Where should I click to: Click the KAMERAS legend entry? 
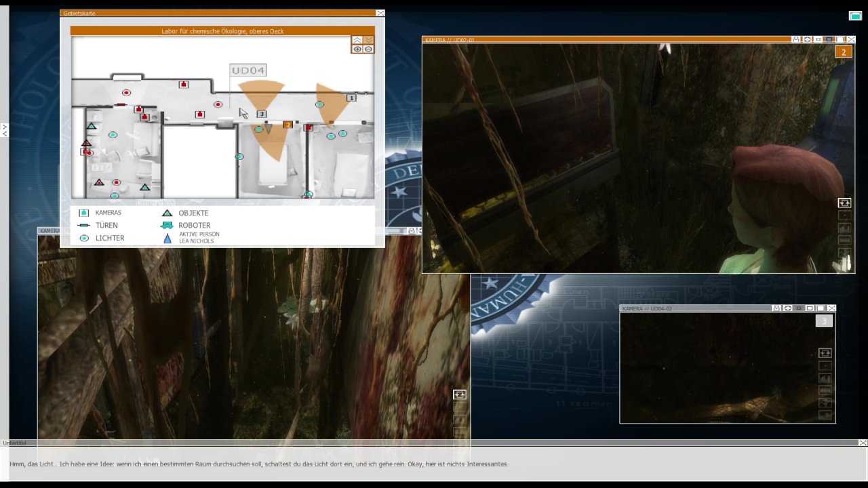(100, 213)
